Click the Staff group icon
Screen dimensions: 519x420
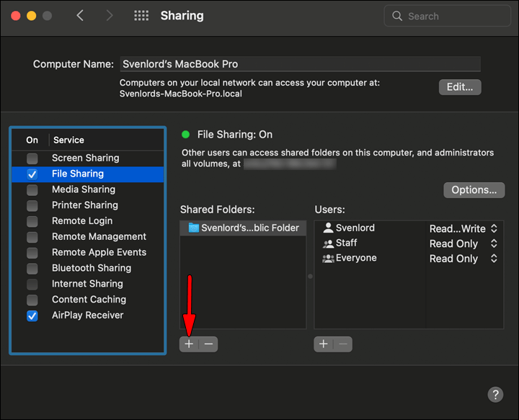(x=328, y=243)
